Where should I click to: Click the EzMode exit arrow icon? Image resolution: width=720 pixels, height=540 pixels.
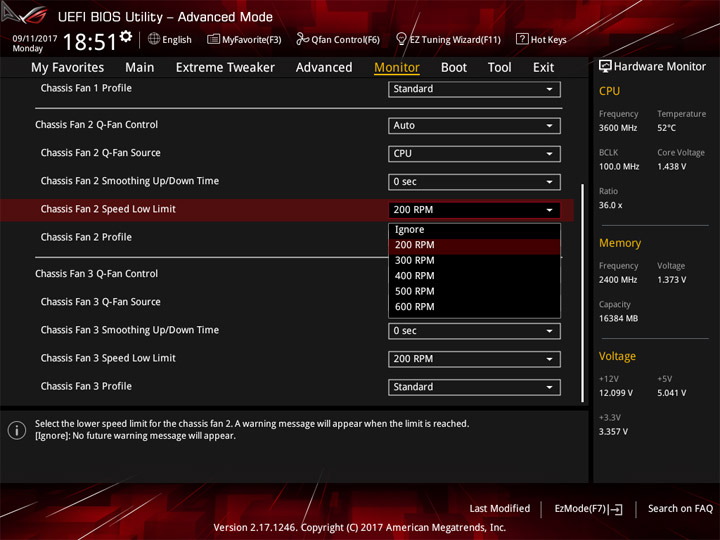pos(616,509)
